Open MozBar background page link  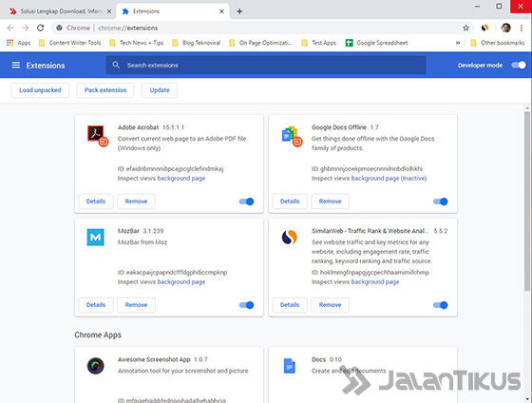point(181,281)
